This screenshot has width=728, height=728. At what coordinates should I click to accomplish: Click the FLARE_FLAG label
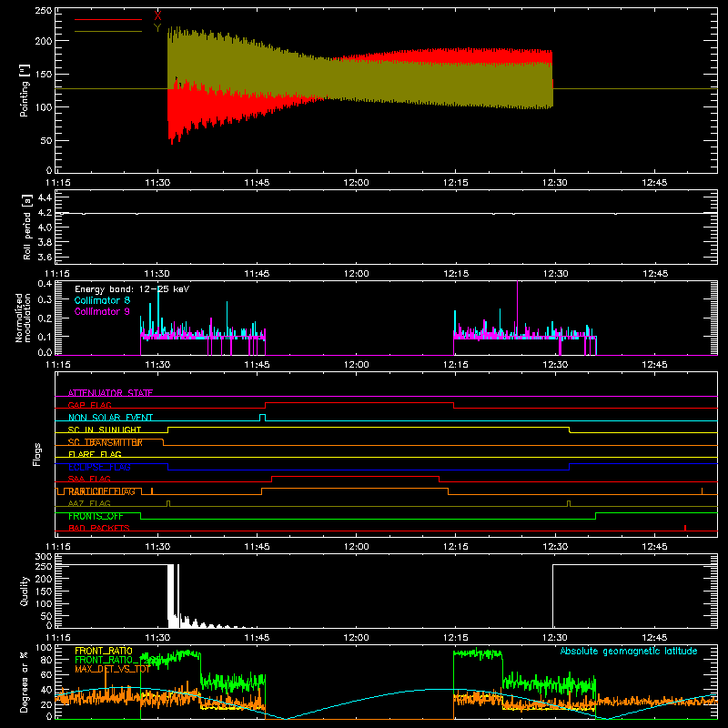(95, 454)
